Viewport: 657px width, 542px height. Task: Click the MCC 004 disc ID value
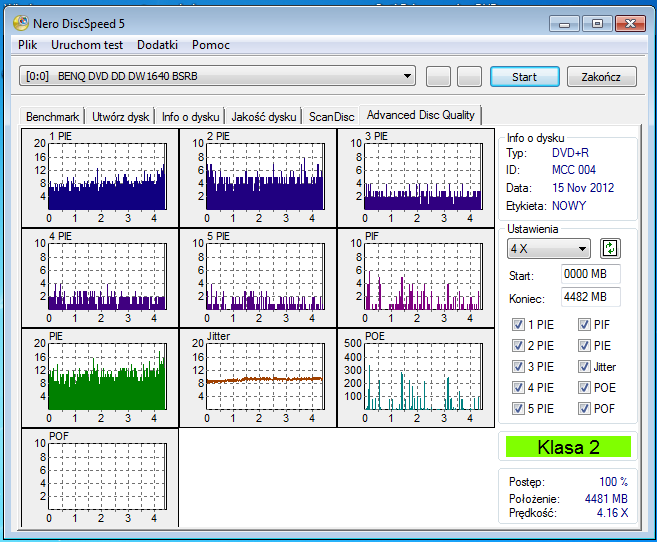(574, 170)
